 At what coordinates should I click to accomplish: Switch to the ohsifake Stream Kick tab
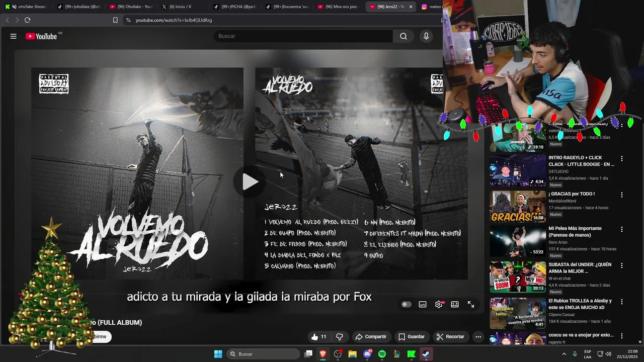pyautogui.click(x=25, y=7)
